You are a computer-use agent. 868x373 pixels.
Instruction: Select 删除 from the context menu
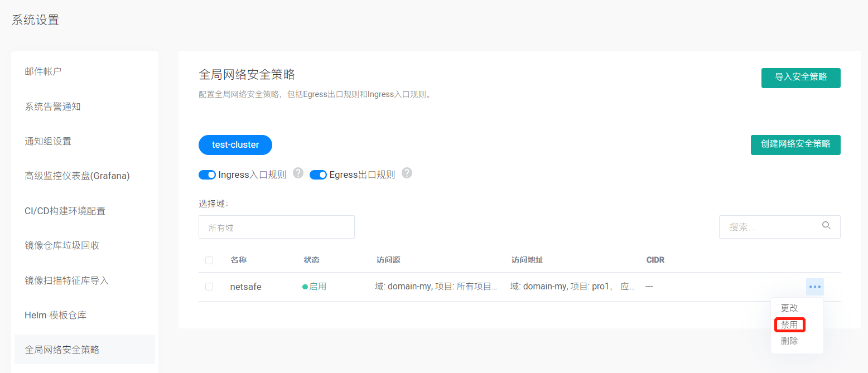[789, 341]
